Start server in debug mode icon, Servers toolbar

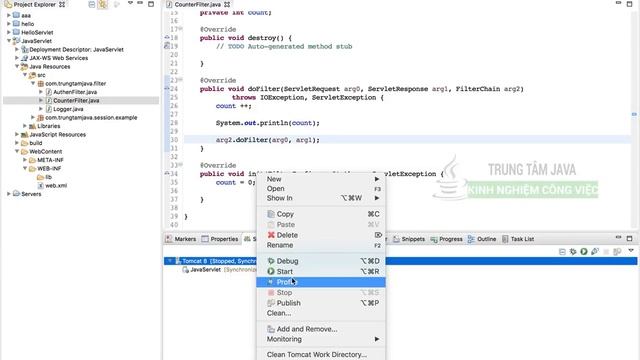(x=573, y=251)
